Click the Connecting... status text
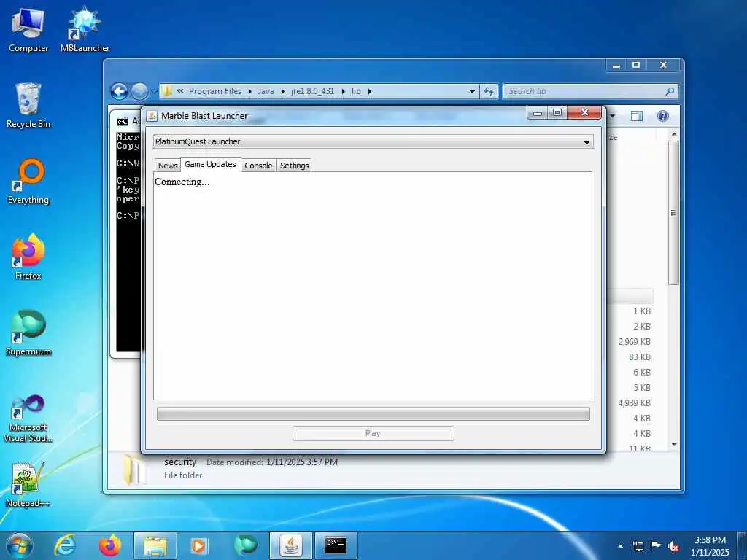The height and width of the screenshot is (560, 747). 182,182
